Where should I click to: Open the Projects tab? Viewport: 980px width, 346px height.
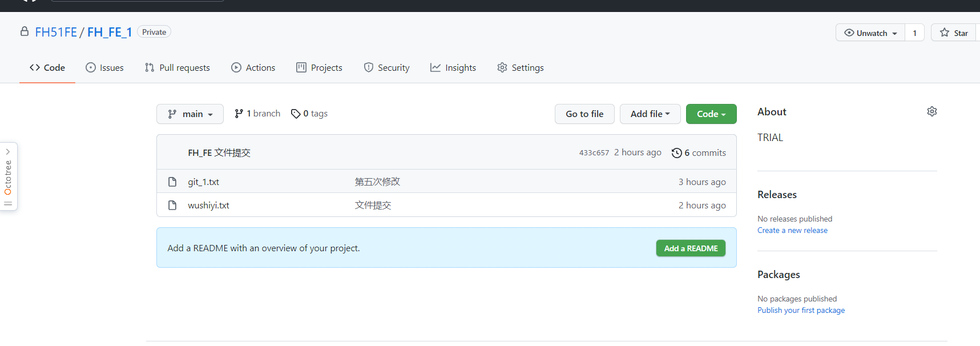(x=319, y=67)
